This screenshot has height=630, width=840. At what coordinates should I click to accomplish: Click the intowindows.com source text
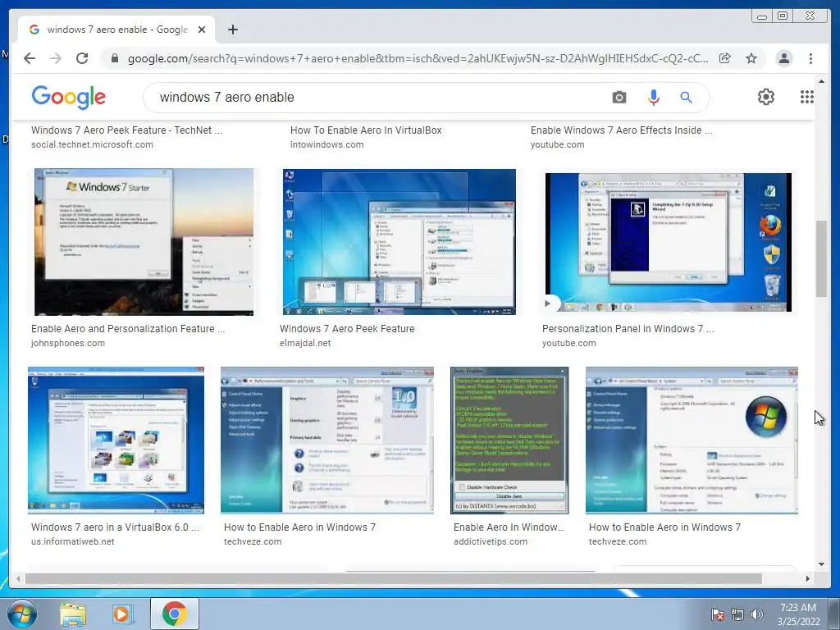point(326,144)
